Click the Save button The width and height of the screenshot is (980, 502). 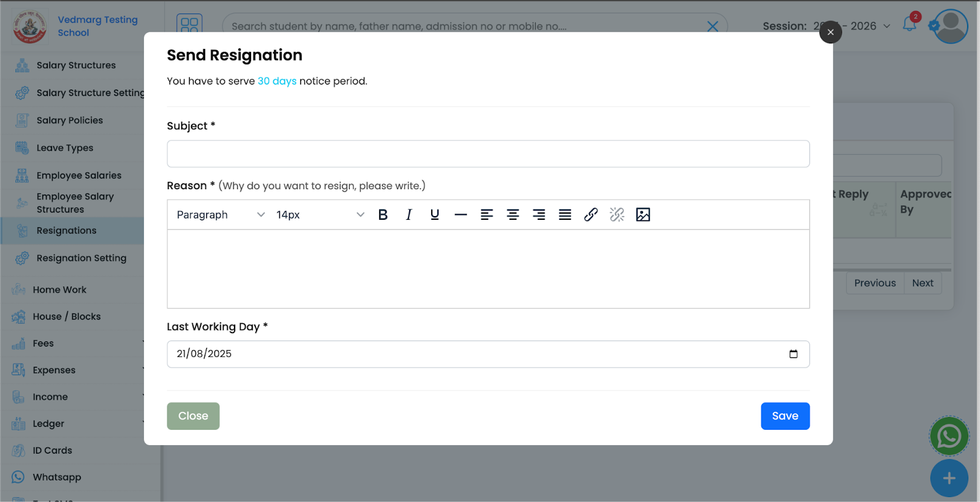pyautogui.click(x=785, y=416)
